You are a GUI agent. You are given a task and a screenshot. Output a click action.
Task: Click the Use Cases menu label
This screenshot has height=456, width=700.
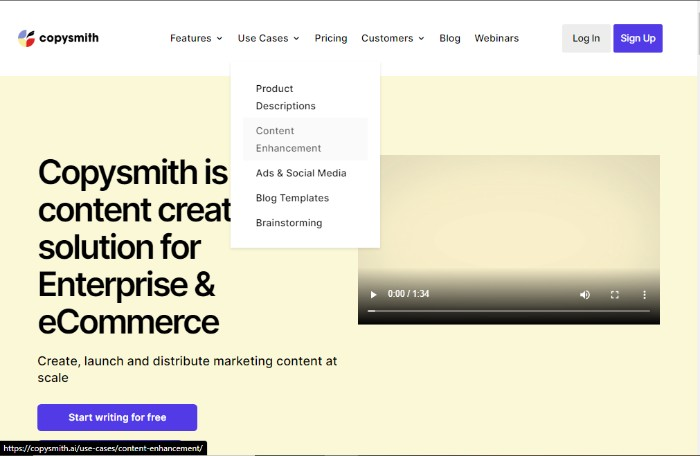(263, 38)
